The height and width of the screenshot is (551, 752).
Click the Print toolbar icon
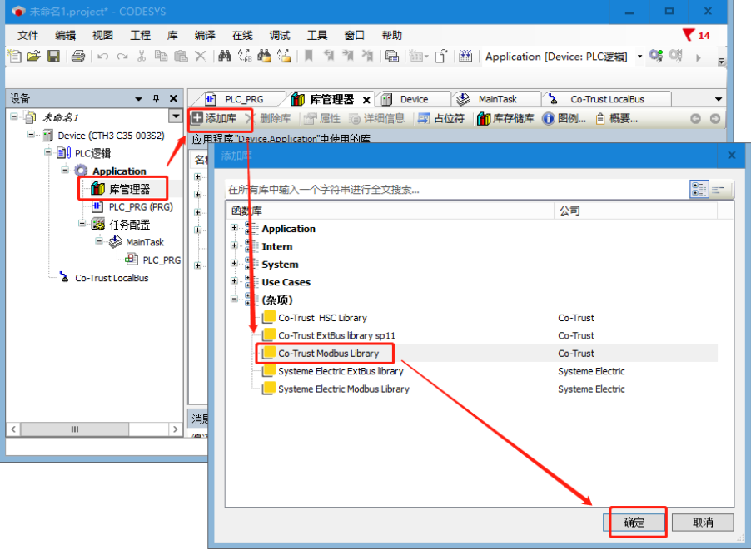point(78,56)
